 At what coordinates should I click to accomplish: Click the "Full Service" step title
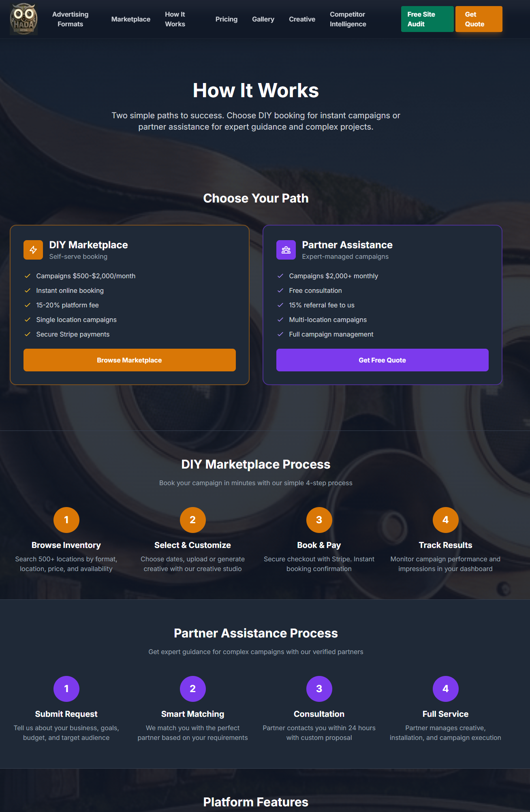click(x=446, y=714)
